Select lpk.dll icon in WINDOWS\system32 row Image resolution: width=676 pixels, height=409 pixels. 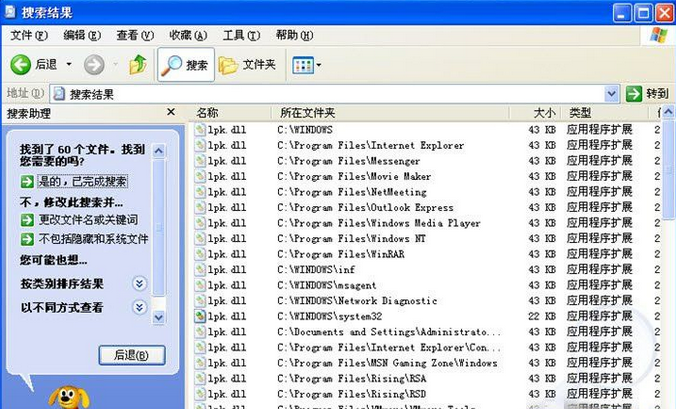click(x=200, y=316)
